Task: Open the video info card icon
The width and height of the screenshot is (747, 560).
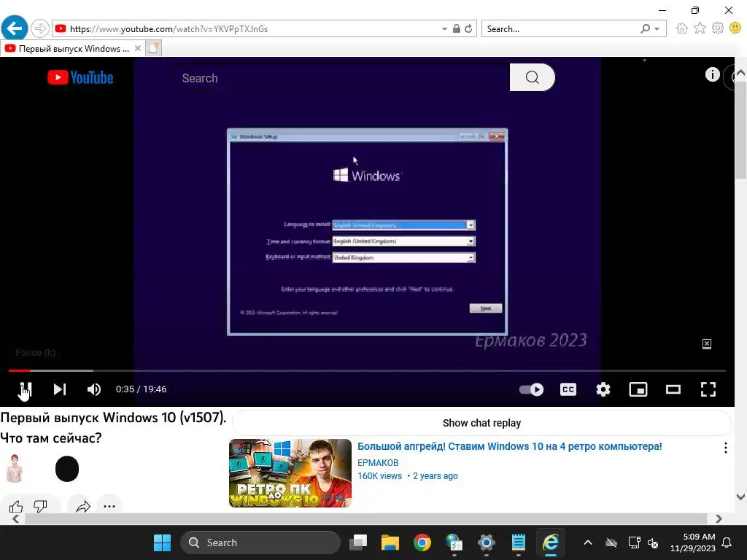Action: coord(712,74)
